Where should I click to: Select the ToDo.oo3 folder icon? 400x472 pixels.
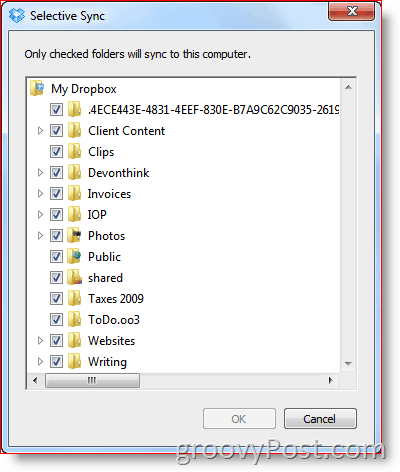(x=74, y=320)
